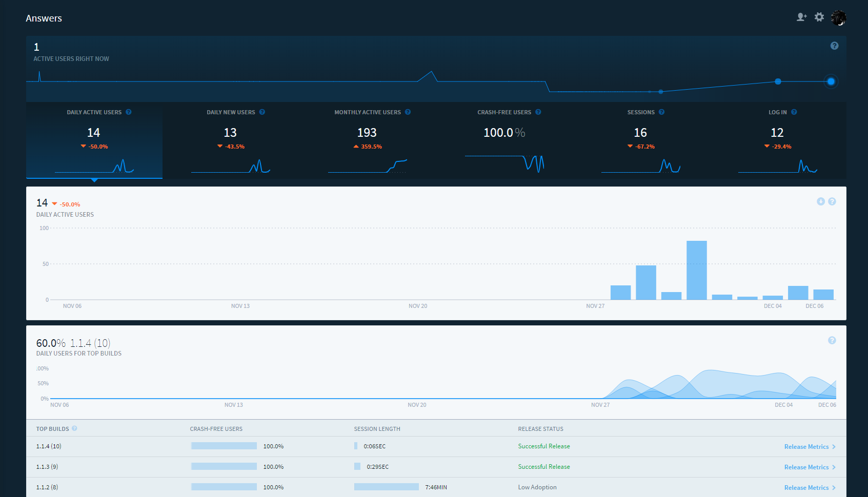View Release Metrics for build 1.1.2
The width and height of the screenshot is (868, 497).
809,488
